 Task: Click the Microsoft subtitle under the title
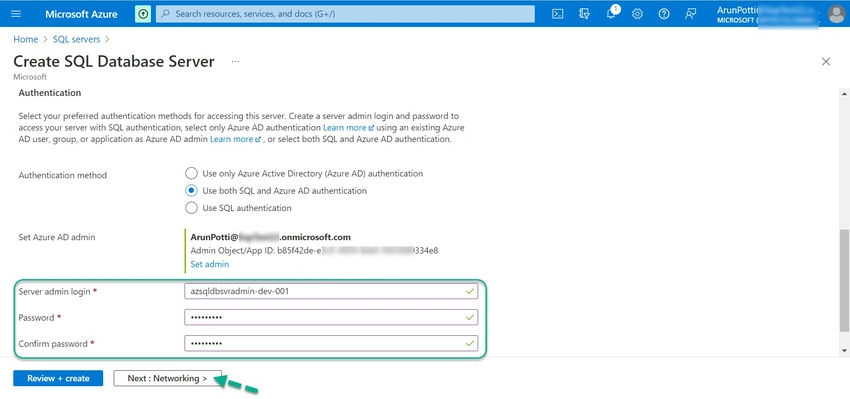point(30,77)
